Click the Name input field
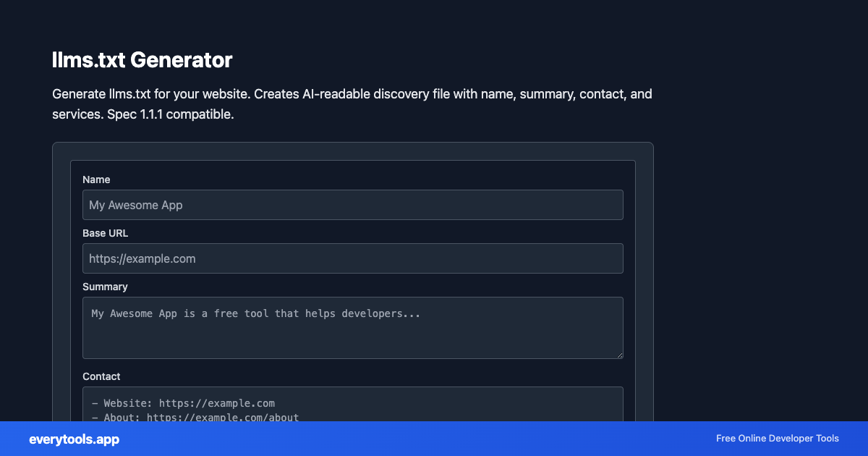The height and width of the screenshot is (456, 868). [352, 204]
